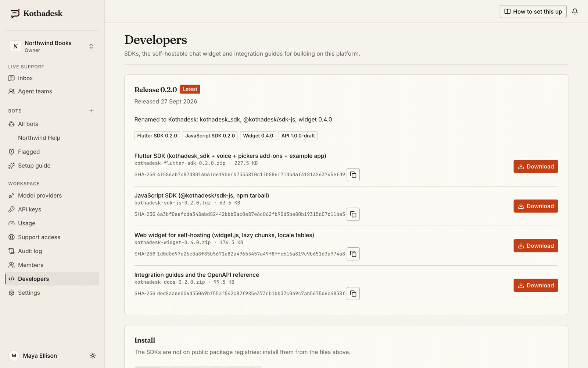
Task: Download the JavaScript SDK tarball
Action: [x=535, y=206]
